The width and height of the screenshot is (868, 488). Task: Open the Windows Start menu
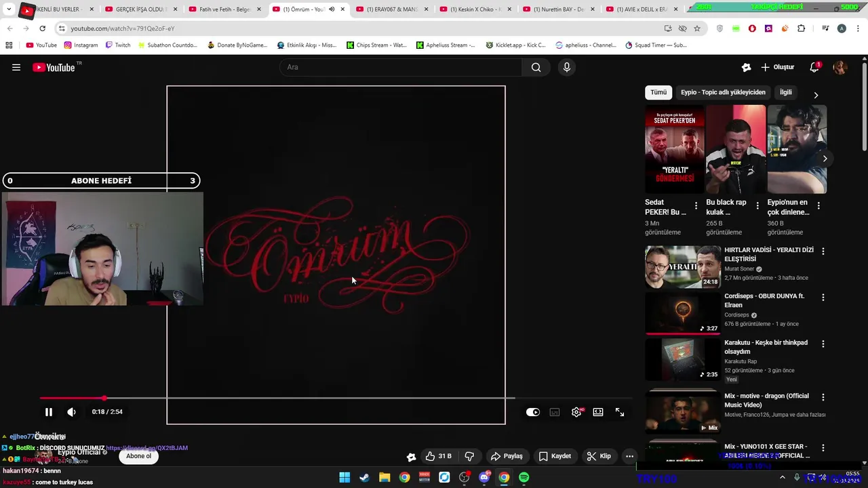click(x=344, y=477)
